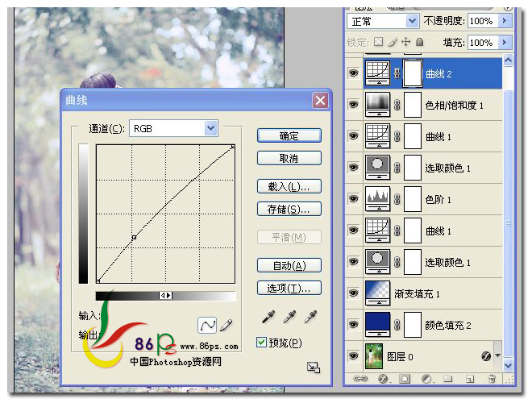Click fx effects badge on 图层 0
This screenshot has width=532, height=403.
(486, 355)
